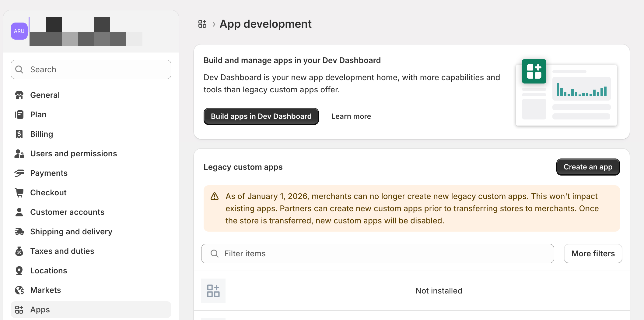The image size is (644, 320).
Task: Click the Dev Dashboard illustration
Action: [566, 92]
